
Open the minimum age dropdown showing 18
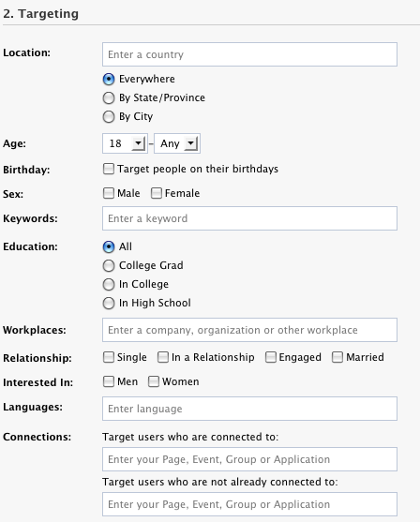point(125,143)
